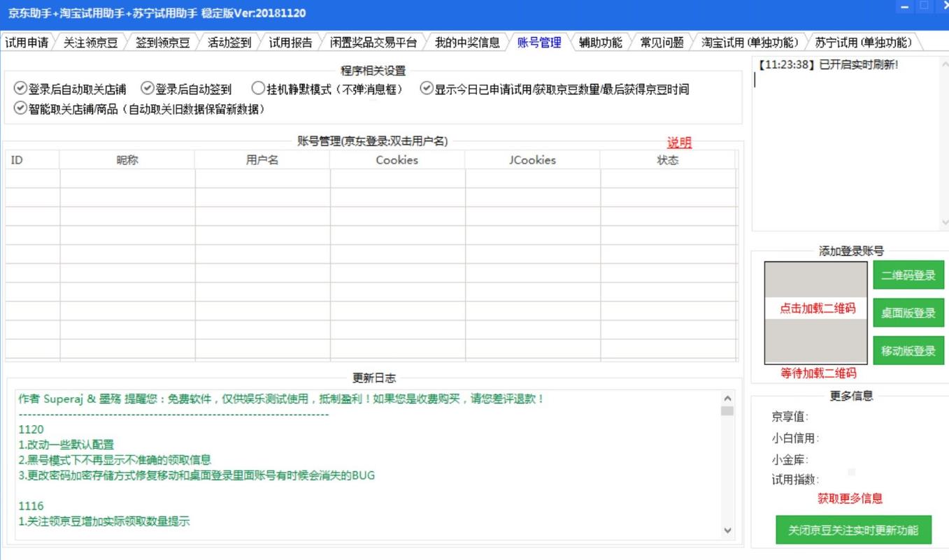Toggle 智能取关店铺/商品 option
The height and width of the screenshot is (560, 949).
140,108
